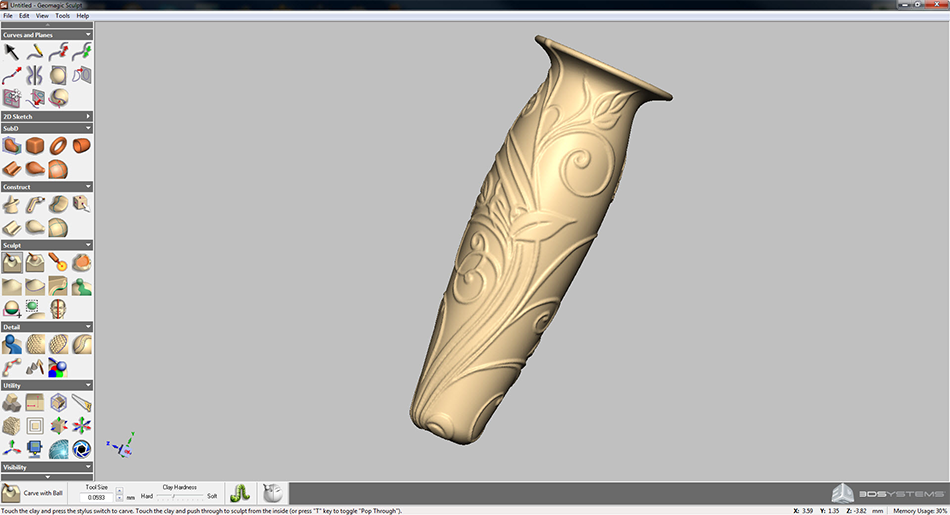Click the 3D Systems logo

tap(887, 492)
